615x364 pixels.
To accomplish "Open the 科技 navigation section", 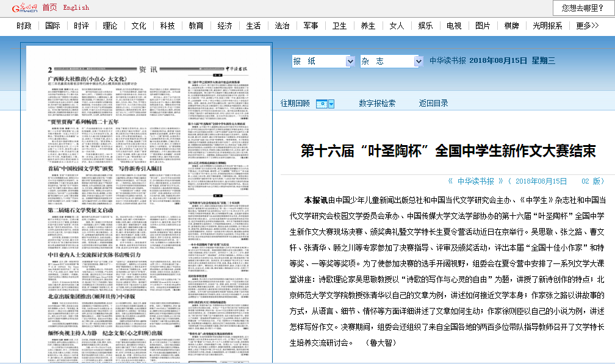I will click(x=167, y=26).
